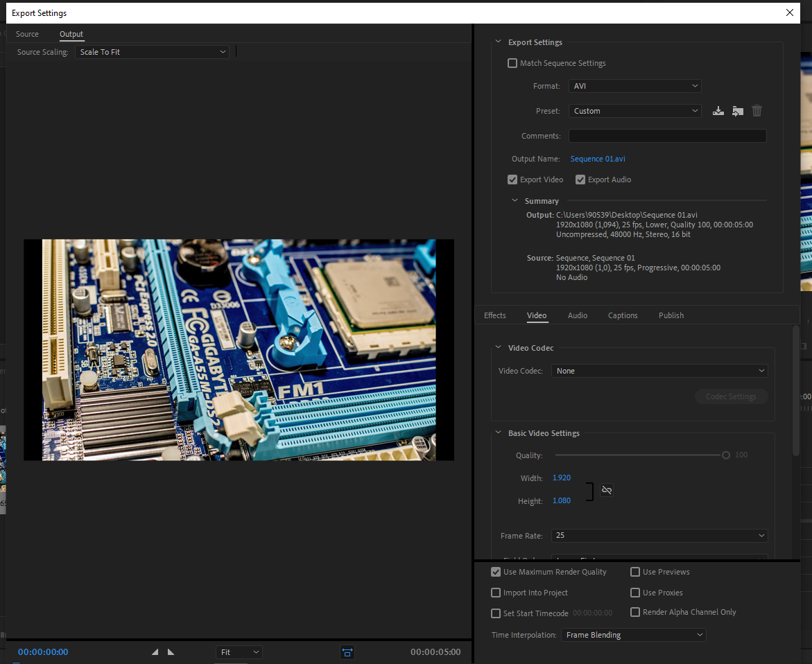The image size is (812, 664).
Task: Open the preview zoom Fit dropdown
Action: click(239, 652)
